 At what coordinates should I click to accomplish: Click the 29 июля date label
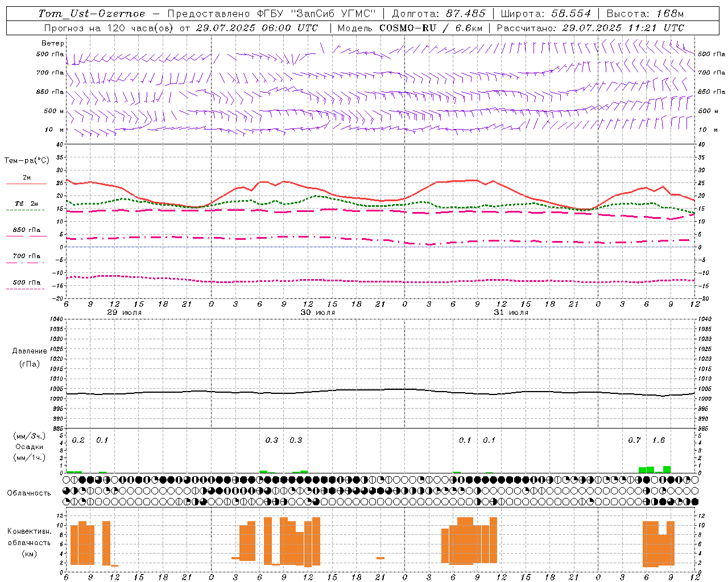[125, 313]
